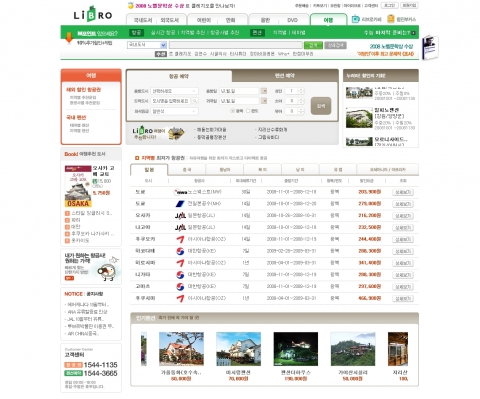Select the 왕복 round-trip radio button

233,111
